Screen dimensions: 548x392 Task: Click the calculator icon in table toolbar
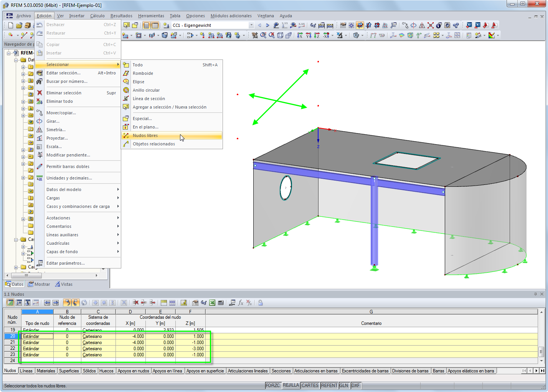pos(221,303)
